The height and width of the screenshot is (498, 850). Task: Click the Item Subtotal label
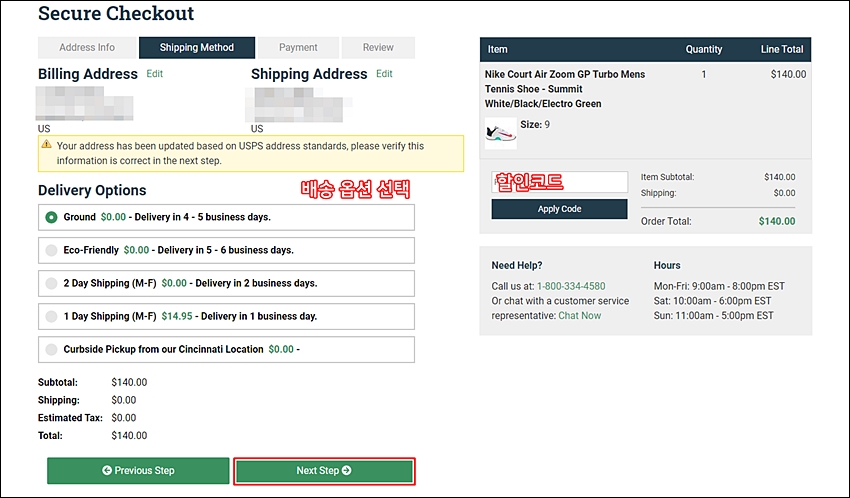tap(667, 177)
